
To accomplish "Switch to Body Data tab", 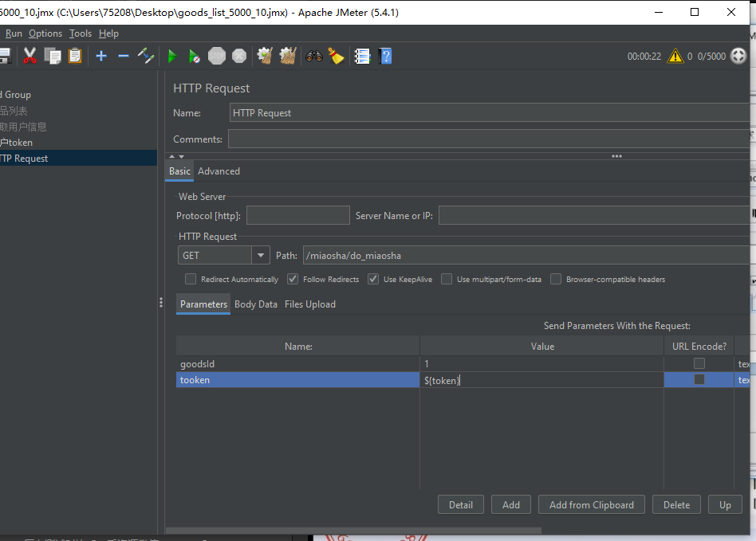I will [x=255, y=304].
